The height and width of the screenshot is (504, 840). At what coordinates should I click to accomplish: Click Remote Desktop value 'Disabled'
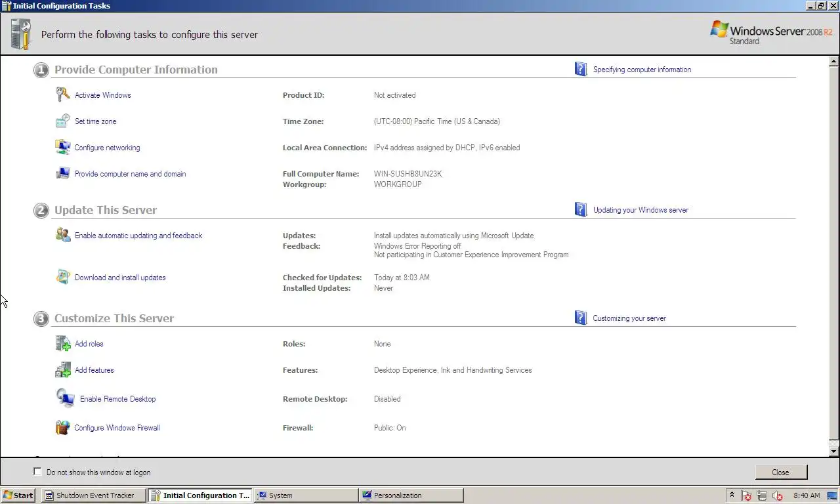click(387, 399)
